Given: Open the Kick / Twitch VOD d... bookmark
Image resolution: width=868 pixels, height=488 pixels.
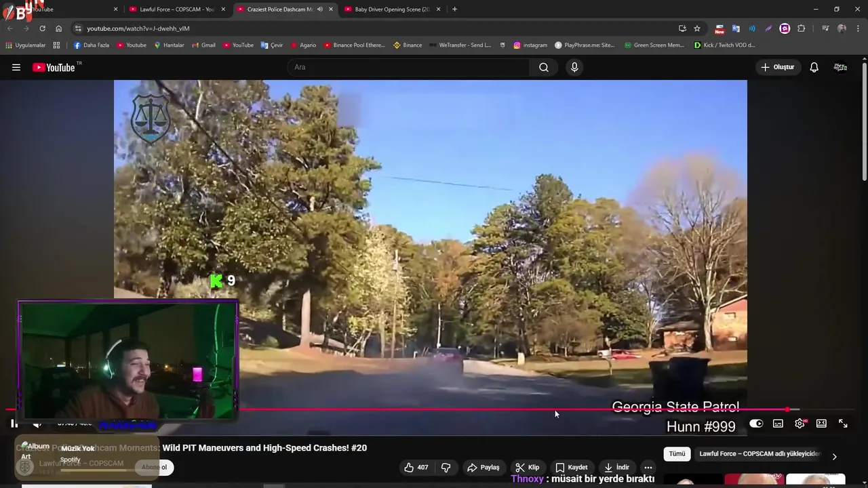Looking at the screenshot, I should coord(724,45).
